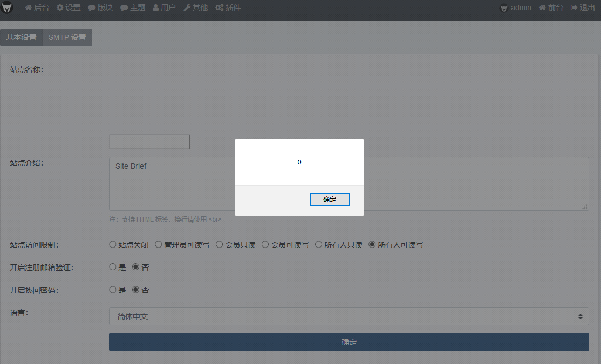Enable 开启找回密码 with 是

tap(112, 290)
